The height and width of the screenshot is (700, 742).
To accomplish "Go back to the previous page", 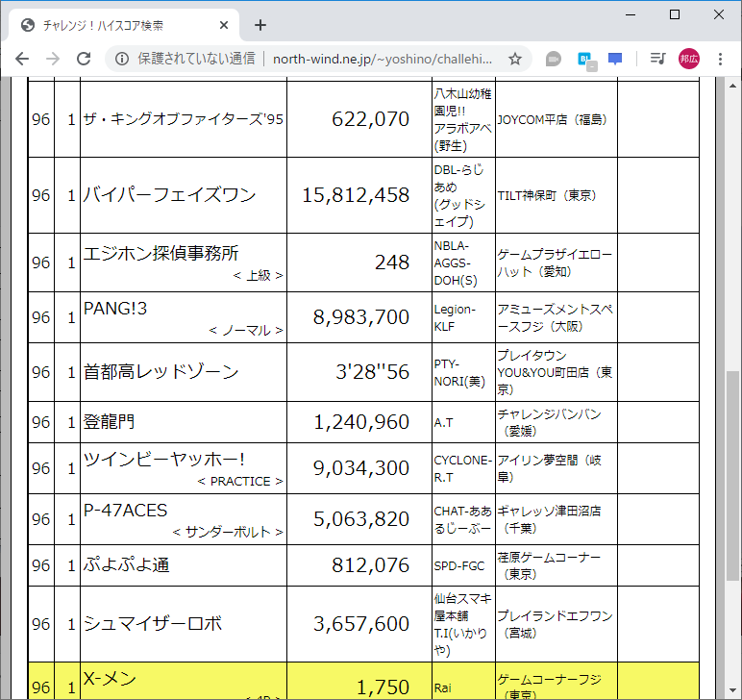I will click(22, 59).
